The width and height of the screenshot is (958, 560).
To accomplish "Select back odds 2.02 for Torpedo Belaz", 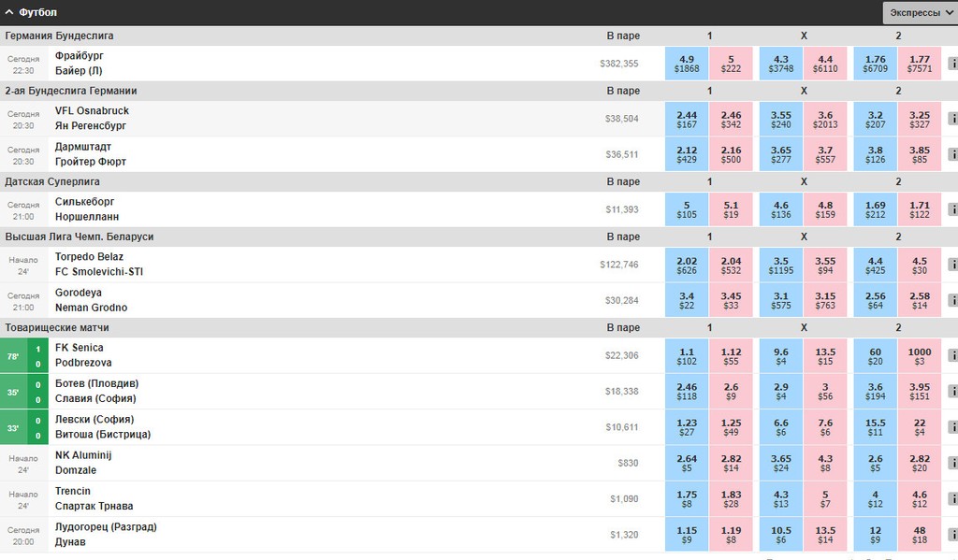I will pos(687,265).
